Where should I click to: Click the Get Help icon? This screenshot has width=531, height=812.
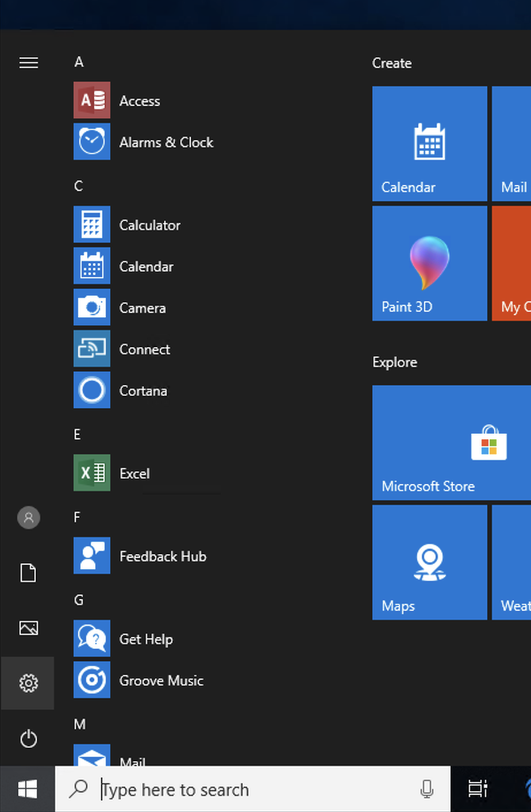click(92, 638)
